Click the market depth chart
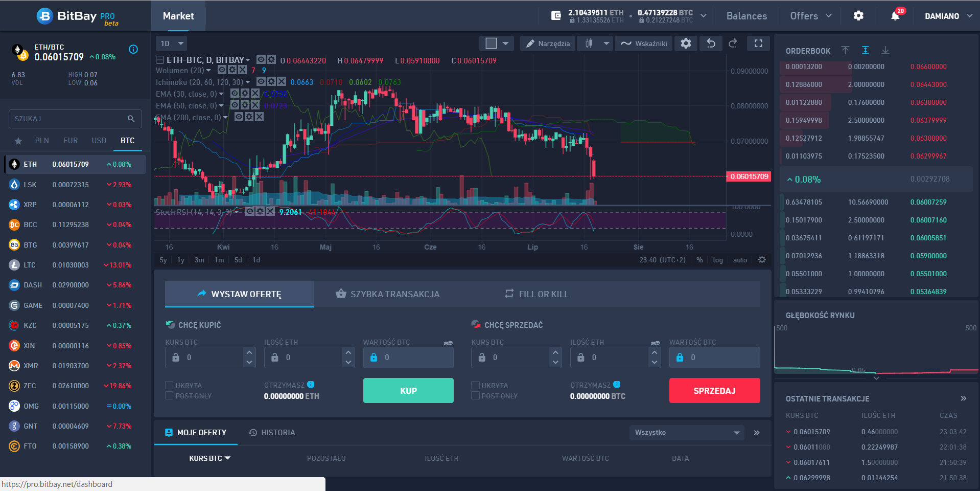The image size is (980, 491). pos(876,350)
